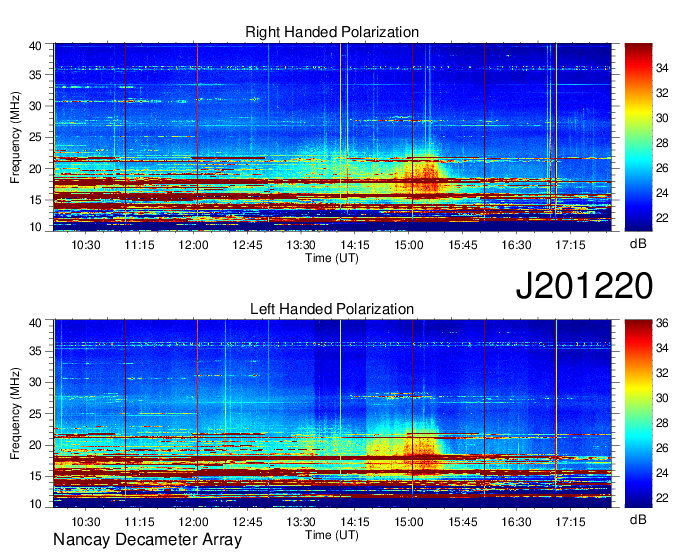This screenshot has width=680, height=552.
Task: Click the "16:30" tick under the left-handed plot
Action: (x=517, y=522)
